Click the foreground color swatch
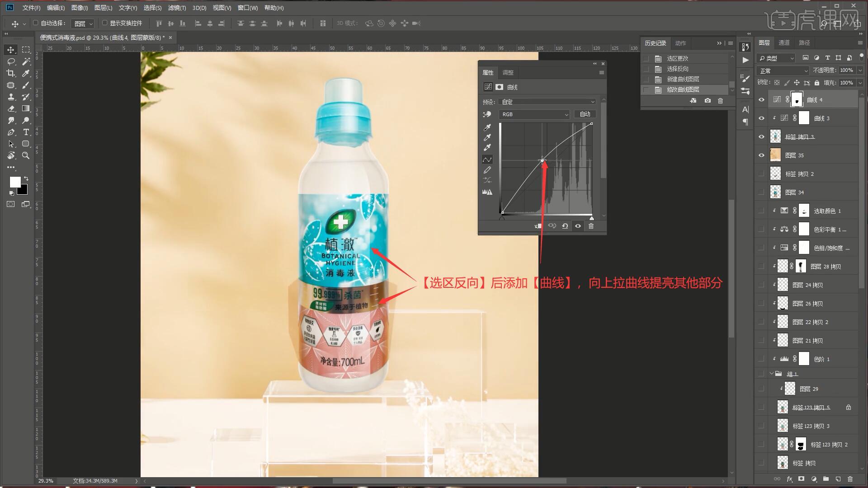This screenshot has width=868, height=488. pyautogui.click(x=15, y=182)
